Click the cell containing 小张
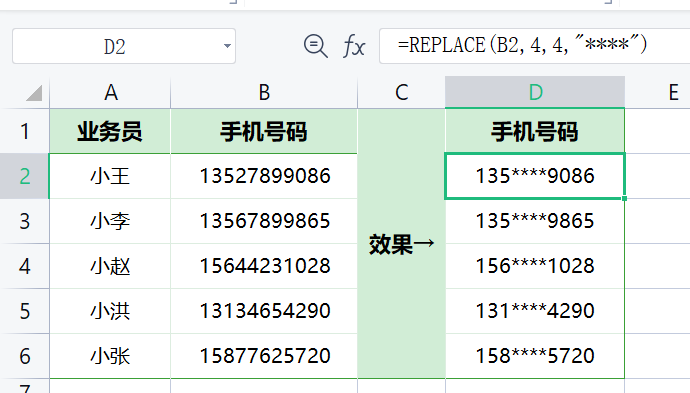 point(110,356)
